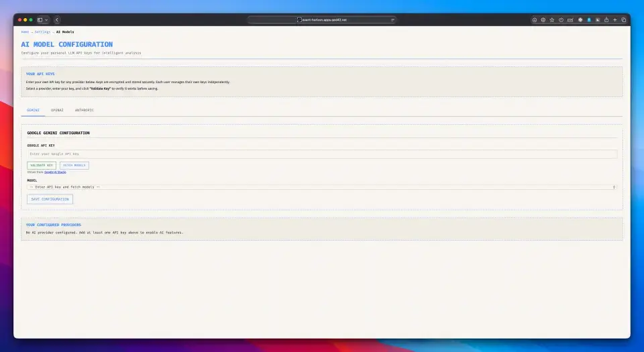Click the Save Configuration button

click(50, 199)
